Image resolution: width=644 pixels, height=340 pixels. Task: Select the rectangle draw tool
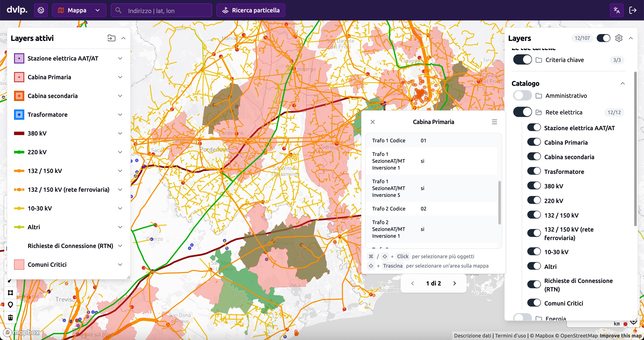click(x=10, y=292)
